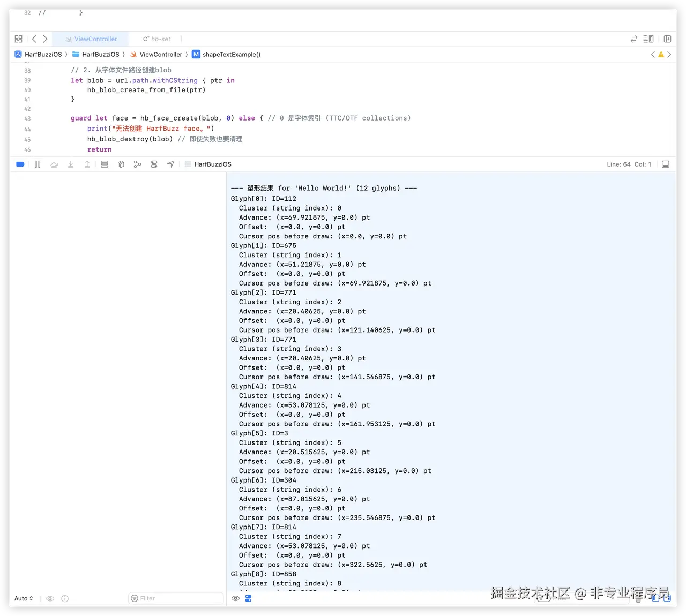686x616 pixels.
Task: Open the related items grid menu
Action: pyautogui.click(x=18, y=39)
